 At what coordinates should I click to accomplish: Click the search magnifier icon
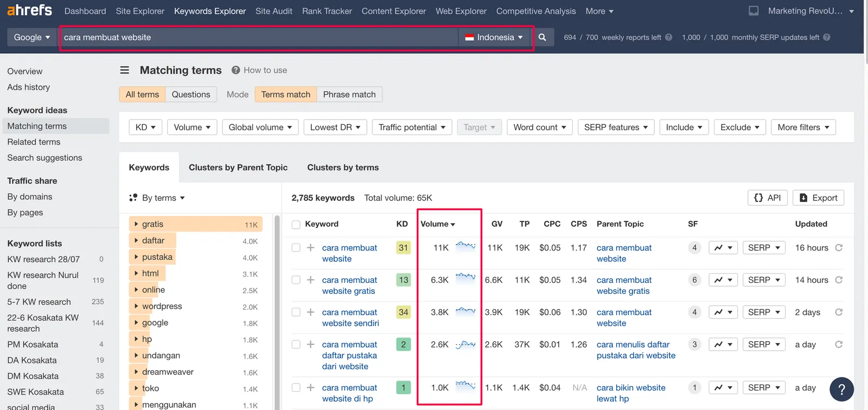click(542, 37)
